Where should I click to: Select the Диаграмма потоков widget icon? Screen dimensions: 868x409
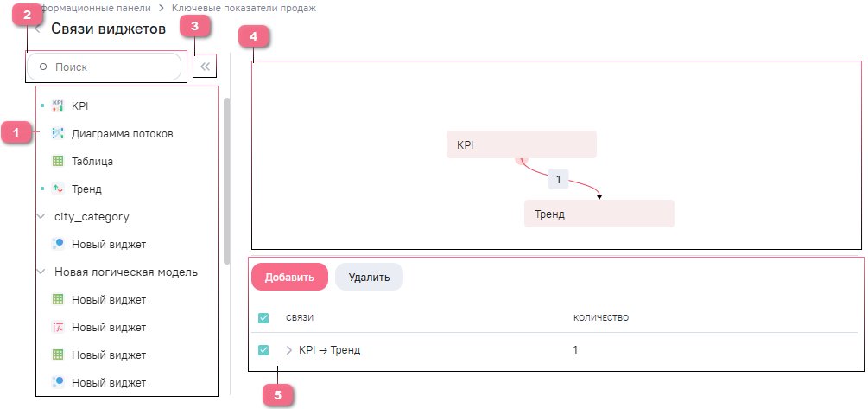point(58,134)
